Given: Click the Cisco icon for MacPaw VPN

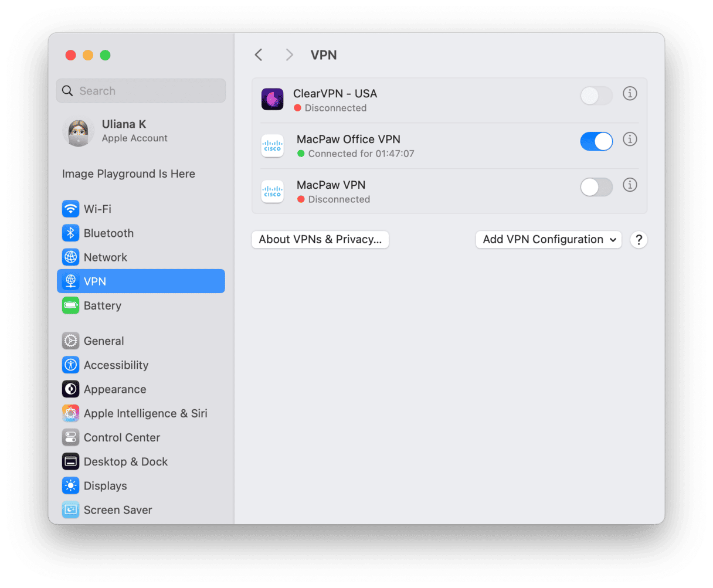Looking at the screenshot, I should [272, 191].
